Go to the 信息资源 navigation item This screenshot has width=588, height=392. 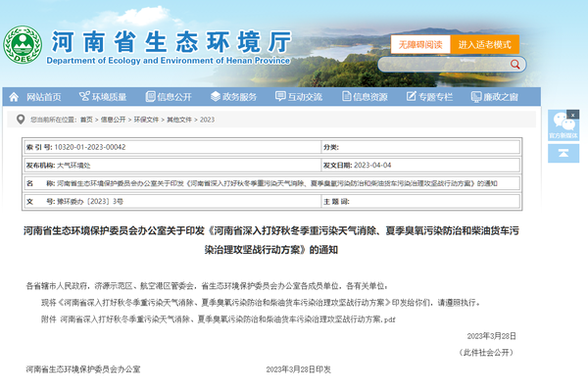[370, 97]
